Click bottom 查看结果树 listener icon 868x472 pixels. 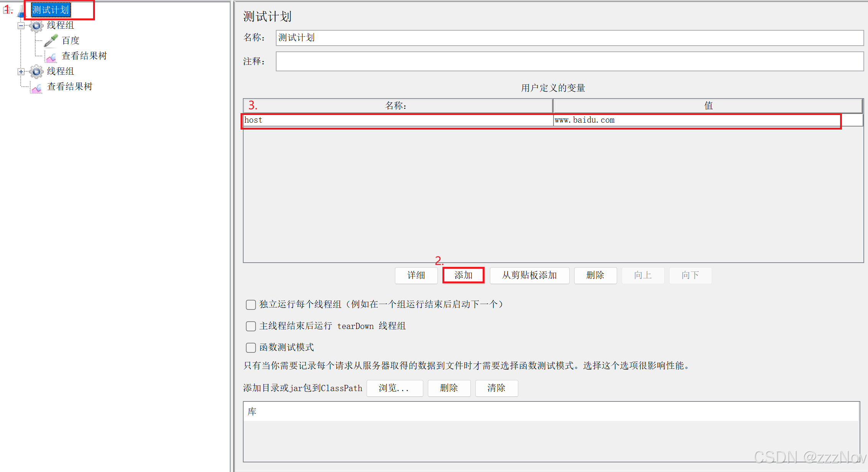(36, 87)
